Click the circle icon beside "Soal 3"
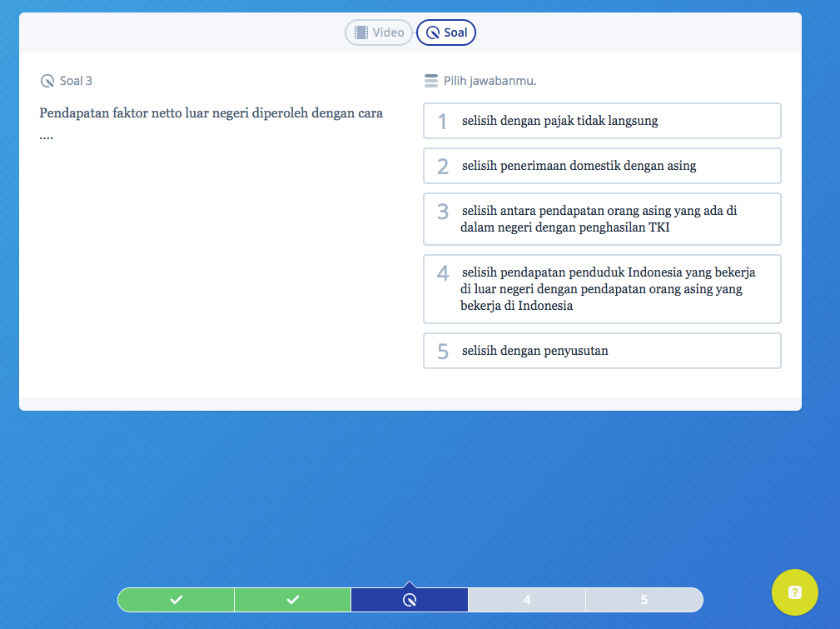840x629 pixels. (x=47, y=80)
